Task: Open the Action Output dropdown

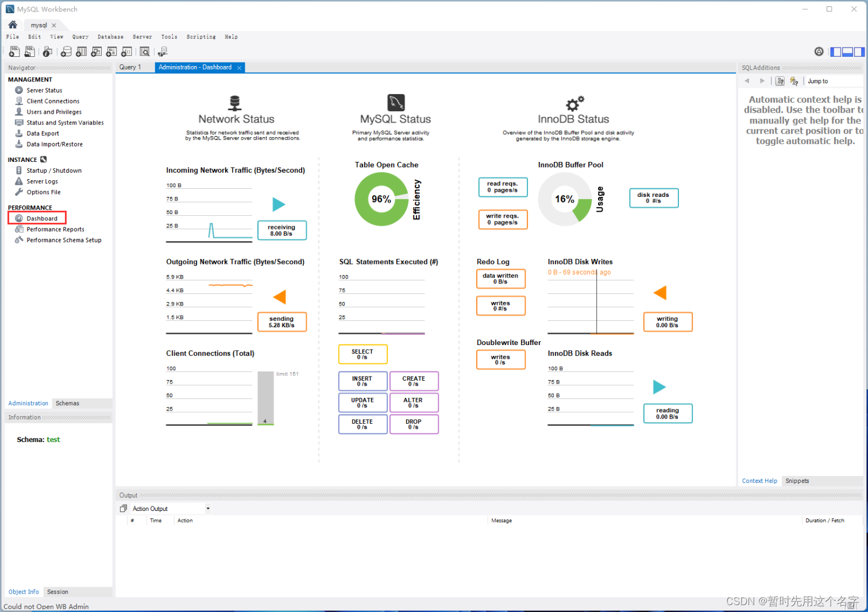Action: coord(171,509)
